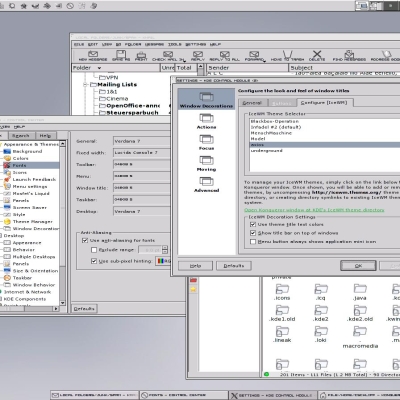Open Check Mail dropdown arrow in KMail

[183, 60]
